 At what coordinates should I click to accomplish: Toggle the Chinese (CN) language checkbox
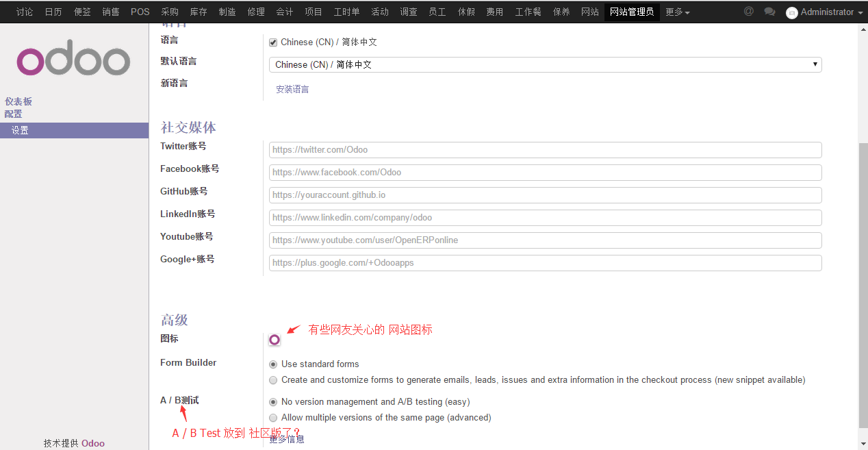coord(273,42)
